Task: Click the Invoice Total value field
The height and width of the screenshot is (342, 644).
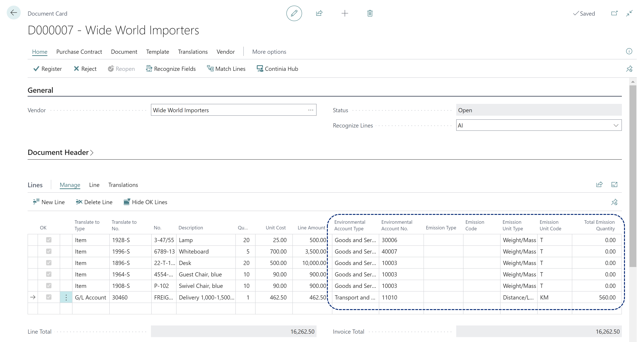Action: (539, 331)
